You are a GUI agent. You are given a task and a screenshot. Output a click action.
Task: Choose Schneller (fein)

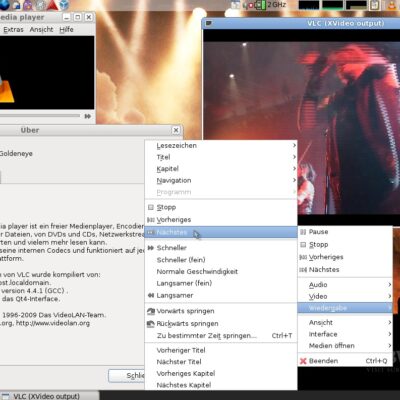pos(221,260)
